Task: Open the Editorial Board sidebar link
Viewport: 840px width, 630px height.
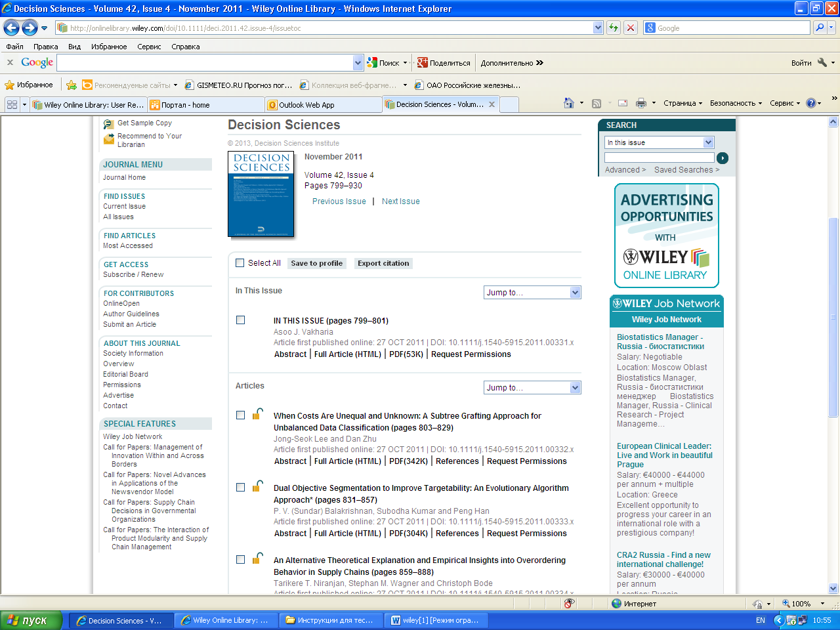Action: pyautogui.click(x=125, y=374)
